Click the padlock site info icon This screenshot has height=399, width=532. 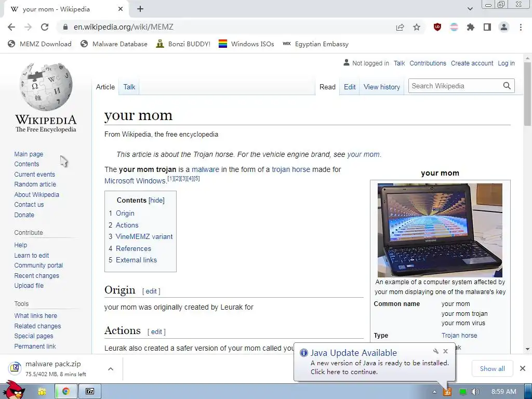65,27
